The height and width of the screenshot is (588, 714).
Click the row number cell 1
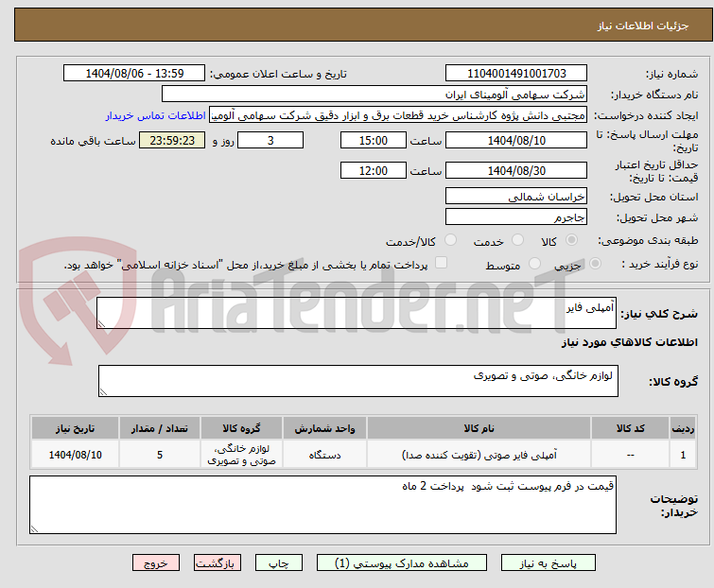click(x=683, y=455)
